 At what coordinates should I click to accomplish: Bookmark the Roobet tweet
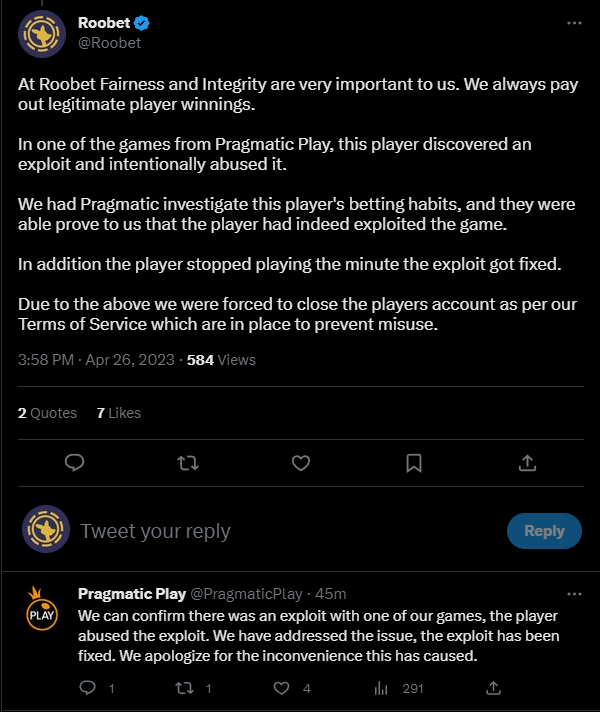point(414,462)
